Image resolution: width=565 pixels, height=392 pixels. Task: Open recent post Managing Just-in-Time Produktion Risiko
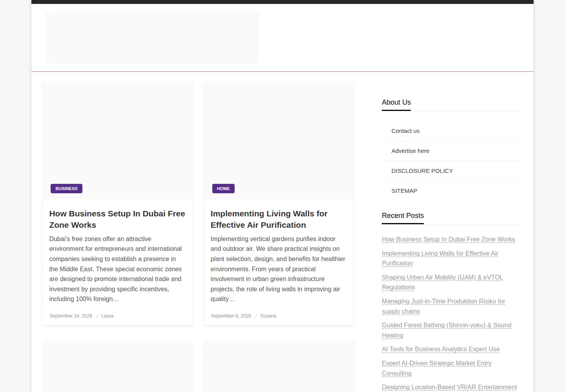point(443,306)
